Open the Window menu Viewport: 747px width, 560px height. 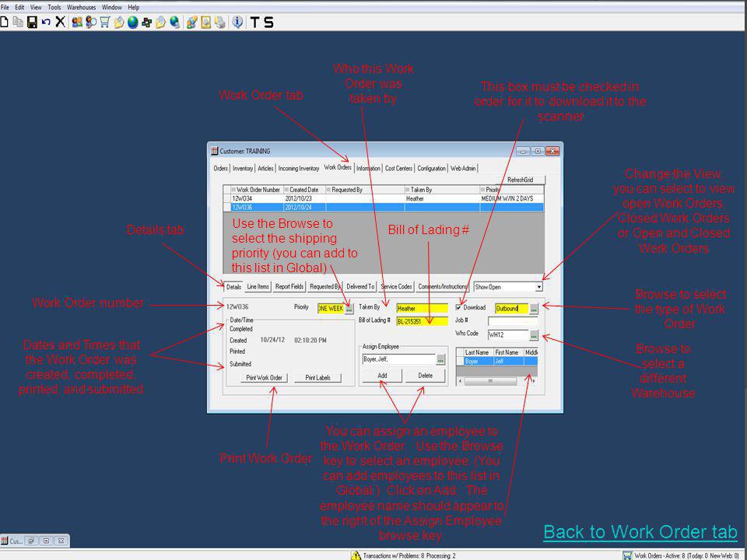(112, 7)
